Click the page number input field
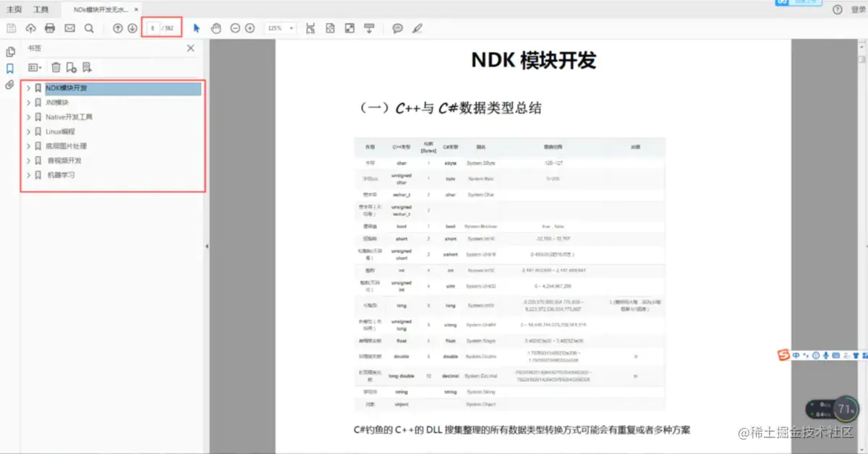868x454 pixels. point(152,27)
